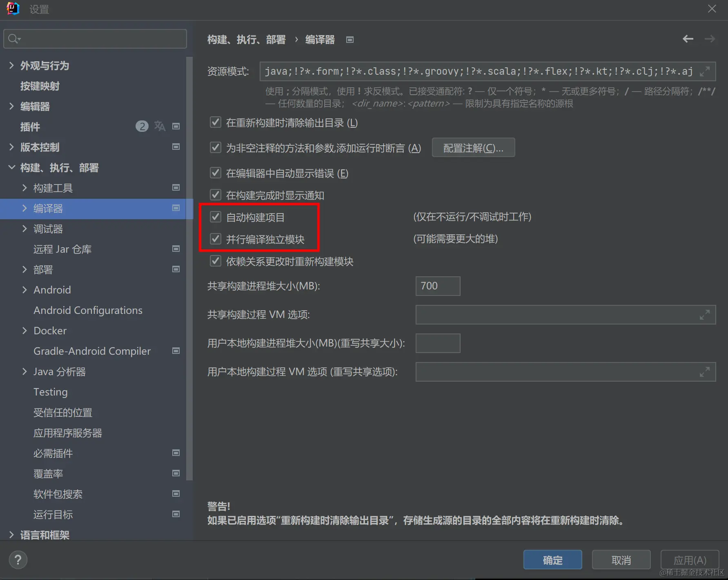Click the project icon on 覆盖率 row
Image resolution: width=728 pixels, height=580 pixels.
coord(176,473)
